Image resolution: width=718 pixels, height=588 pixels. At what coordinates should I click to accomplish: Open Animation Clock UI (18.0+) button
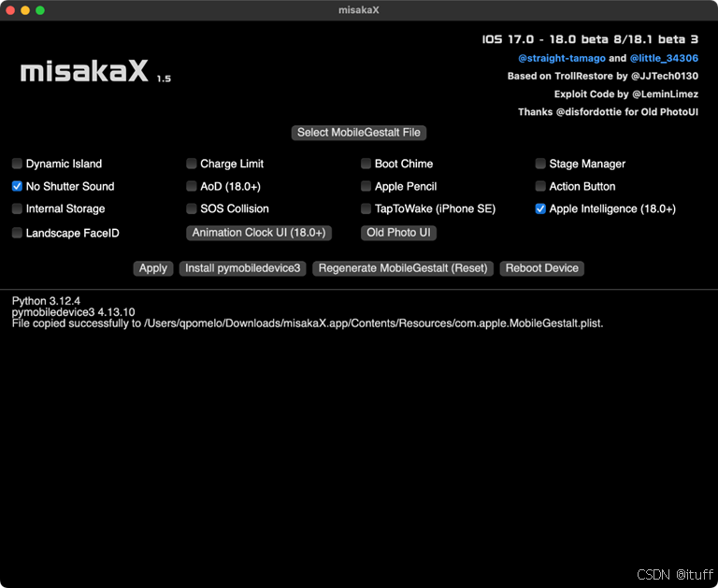259,233
